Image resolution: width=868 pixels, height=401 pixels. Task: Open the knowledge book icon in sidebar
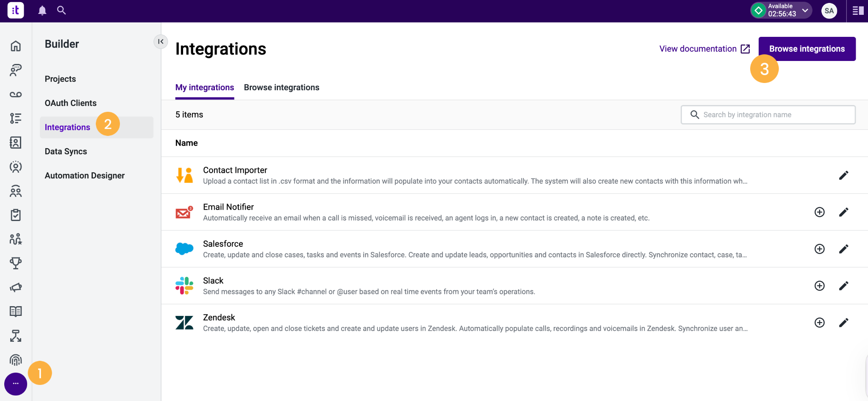[x=16, y=312]
